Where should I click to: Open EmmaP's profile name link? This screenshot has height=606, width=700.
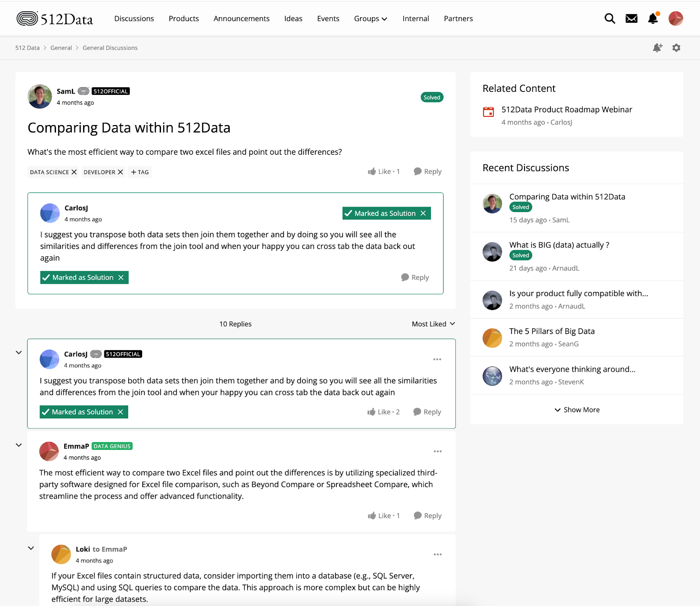[x=76, y=446]
